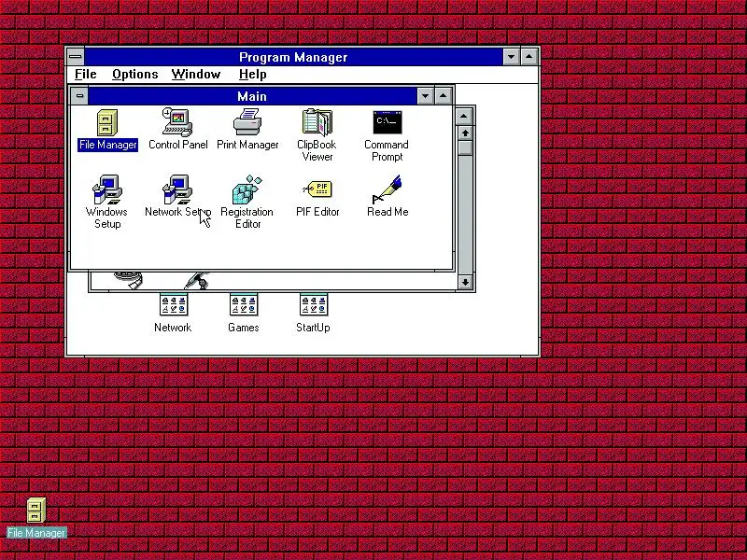The width and height of the screenshot is (747, 560).
Task: Maximize the Main group window
Action: tap(443, 96)
